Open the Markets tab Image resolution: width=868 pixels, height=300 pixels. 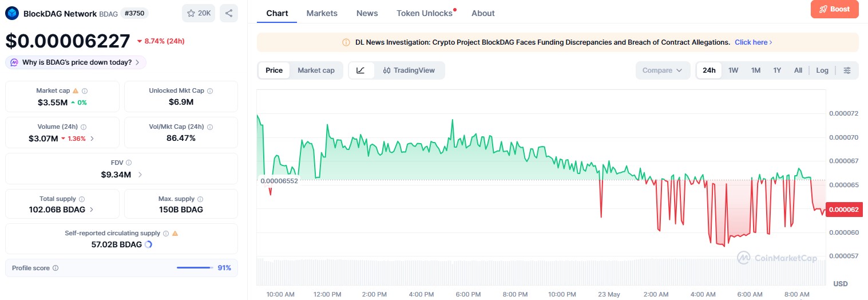(322, 13)
